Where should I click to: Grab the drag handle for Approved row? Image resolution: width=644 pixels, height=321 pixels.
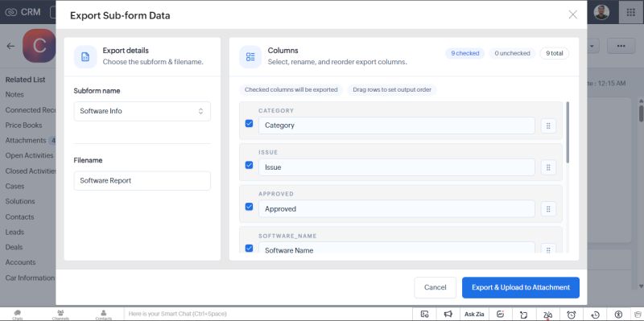pos(548,209)
